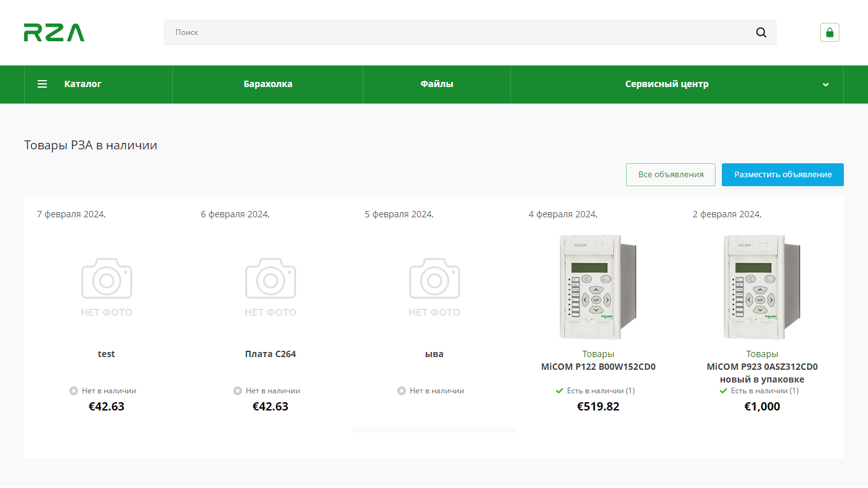This screenshot has height=488, width=868.
Task: Click the 4 февраля 2024 date
Action: click(x=563, y=214)
